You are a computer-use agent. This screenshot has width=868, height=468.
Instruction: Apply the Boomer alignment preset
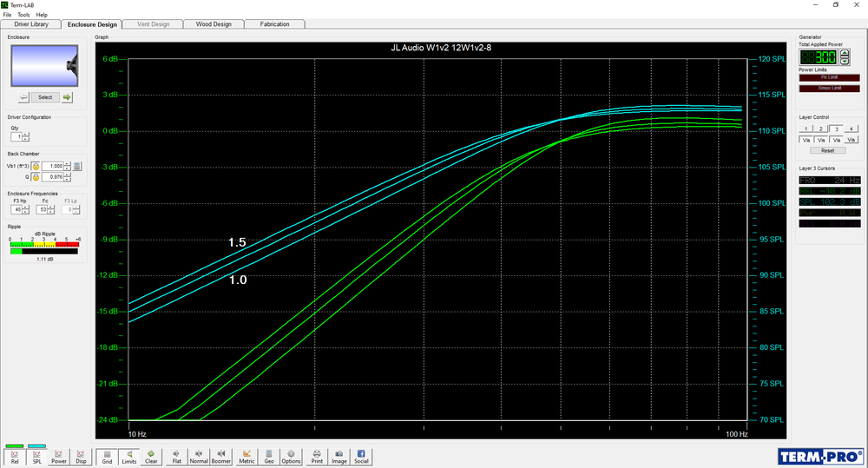(220, 457)
